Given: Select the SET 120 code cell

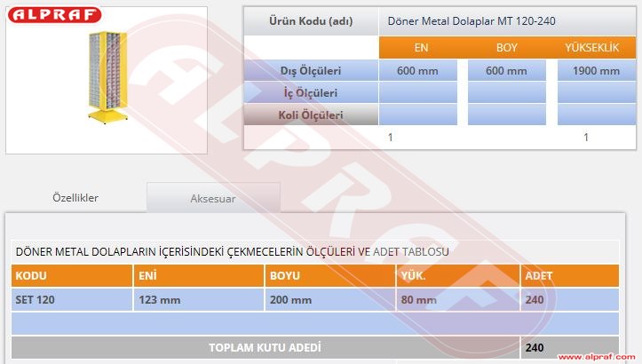Looking at the screenshot, I should [71, 300].
